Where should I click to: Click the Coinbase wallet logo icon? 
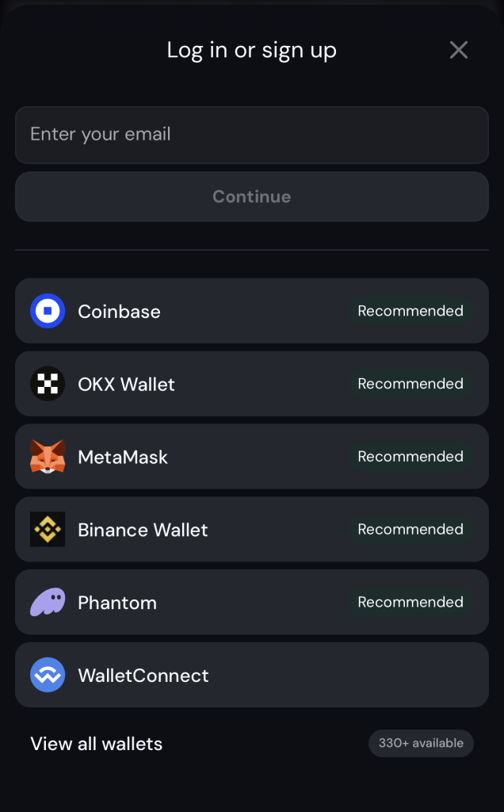[x=48, y=311]
